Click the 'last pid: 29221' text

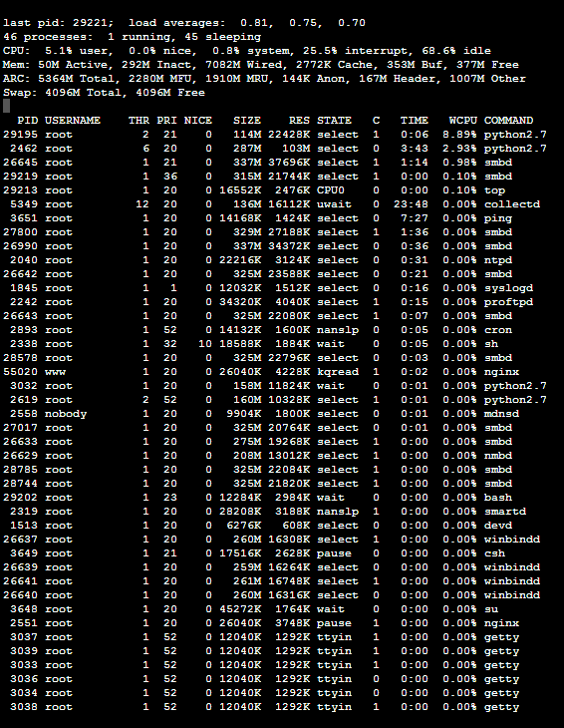pos(58,23)
